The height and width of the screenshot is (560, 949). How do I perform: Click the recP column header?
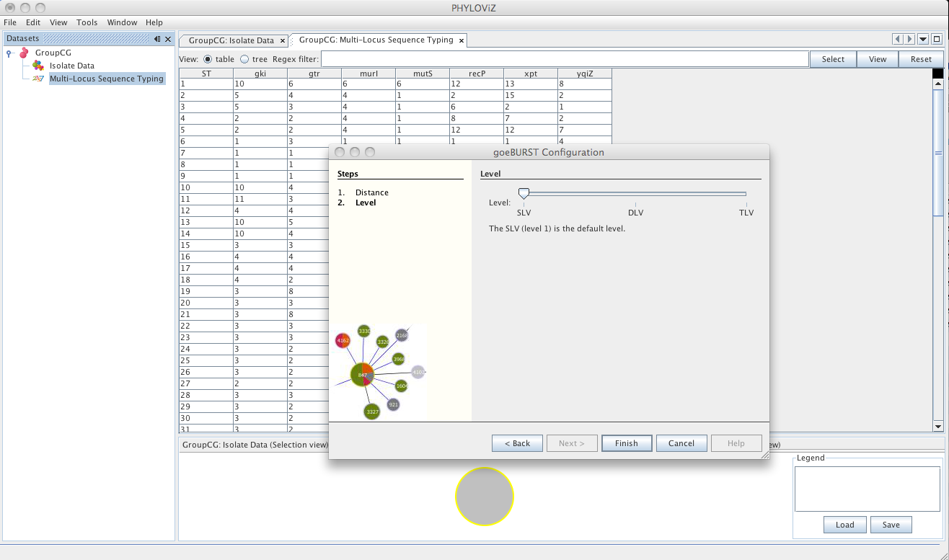click(x=477, y=73)
